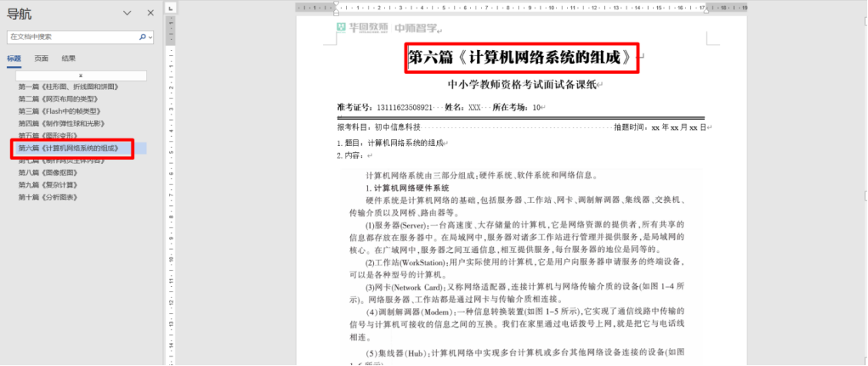
Task: Click the 华图教师 logo in document header
Action: [362, 28]
